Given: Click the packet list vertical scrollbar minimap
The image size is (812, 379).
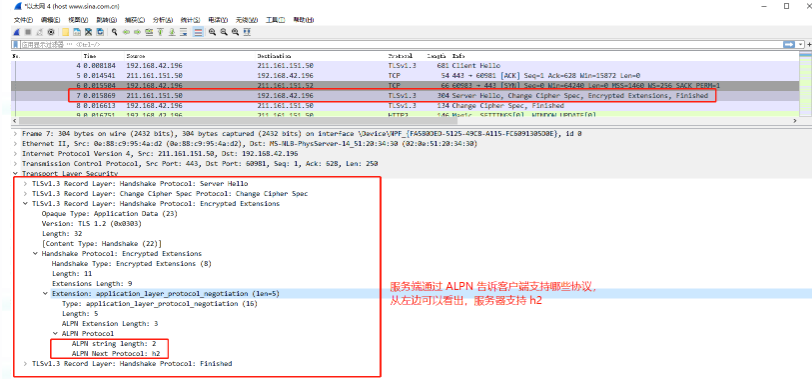Looking at the screenshot, I should (x=805, y=83).
